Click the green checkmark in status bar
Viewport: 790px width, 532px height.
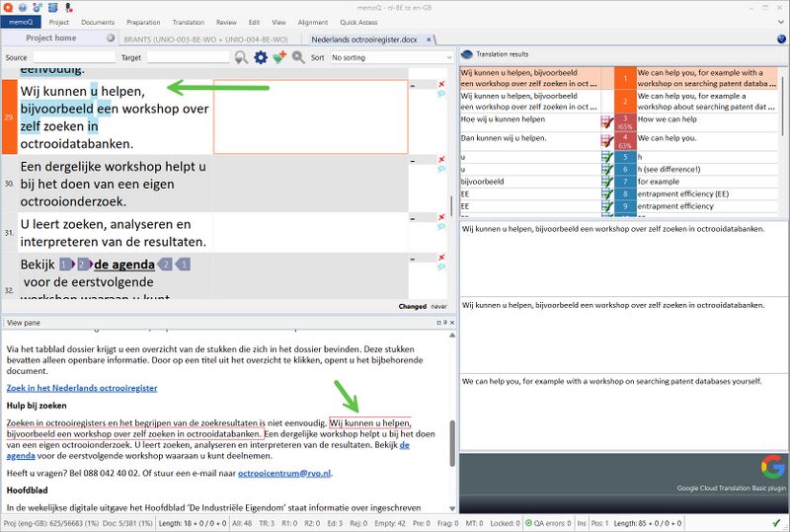776,523
